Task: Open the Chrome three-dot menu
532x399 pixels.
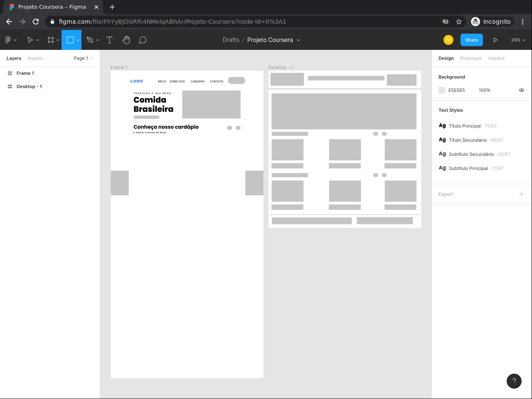Action: click(x=523, y=22)
